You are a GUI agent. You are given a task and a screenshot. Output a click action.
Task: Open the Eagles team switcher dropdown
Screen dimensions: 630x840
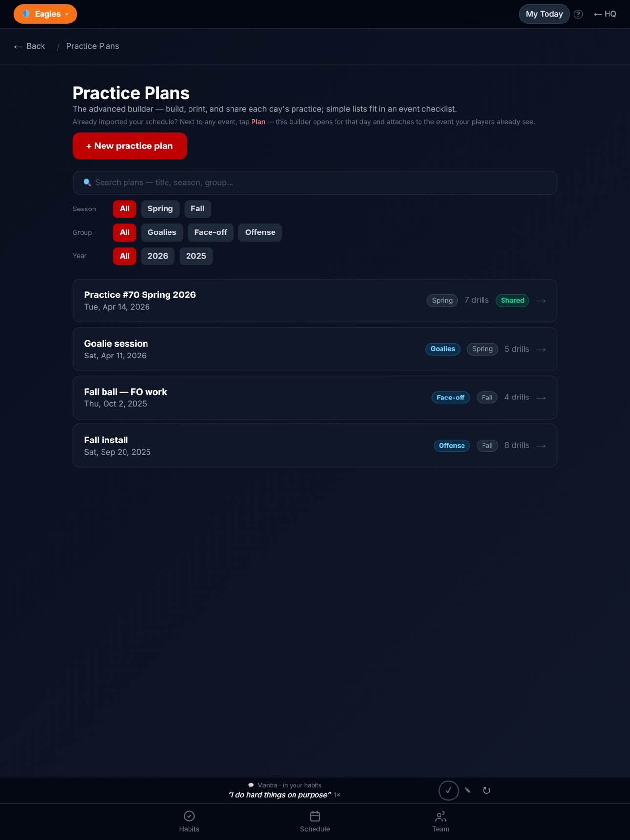[x=45, y=14]
